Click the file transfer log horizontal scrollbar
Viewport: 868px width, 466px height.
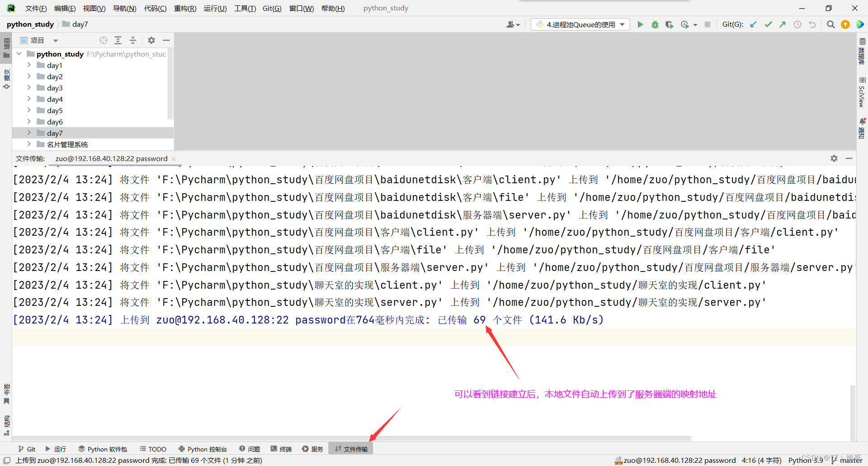pyautogui.click(x=352, y=438)
